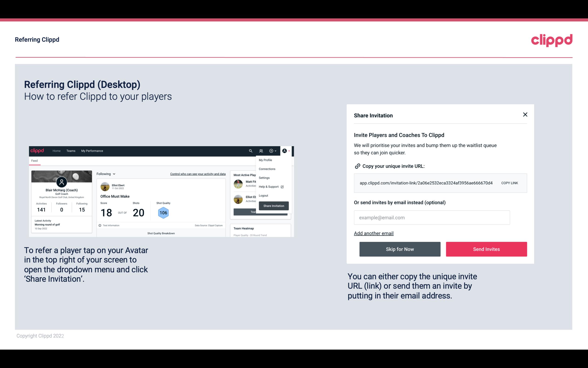Open the avatar dropdown menu in navbar
Screen dimensions: 588x368
click(286, 151)
